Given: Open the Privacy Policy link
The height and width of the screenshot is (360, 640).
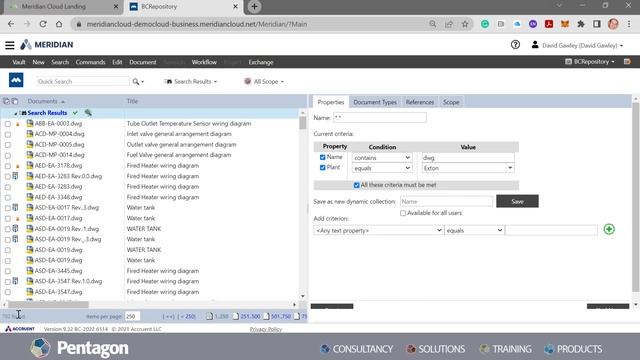Looking at the screenshot, I should click(x=266, y=329).
